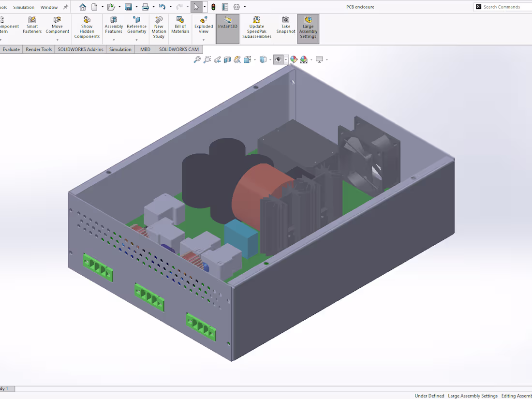The image size is (532, 399).
Task: Enable Section View
Action: (227, 59)
